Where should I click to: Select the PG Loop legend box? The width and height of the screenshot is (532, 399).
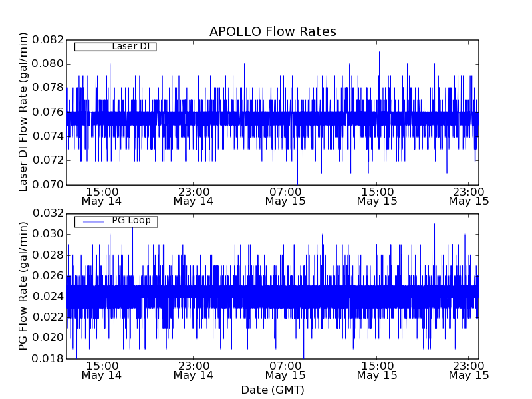[116, 221]
